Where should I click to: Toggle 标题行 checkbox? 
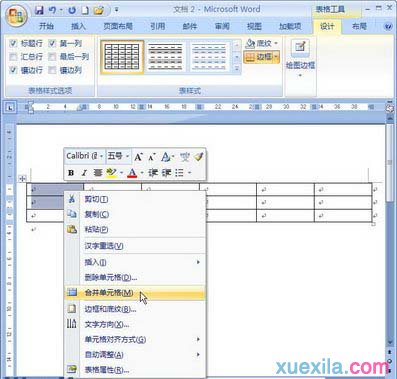point(13,43)
